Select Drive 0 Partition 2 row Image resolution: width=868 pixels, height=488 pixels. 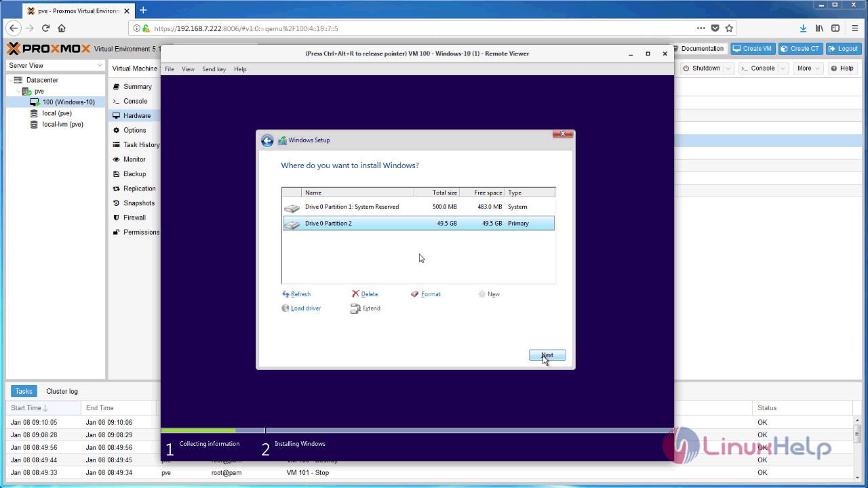click(x=418, y=223)
